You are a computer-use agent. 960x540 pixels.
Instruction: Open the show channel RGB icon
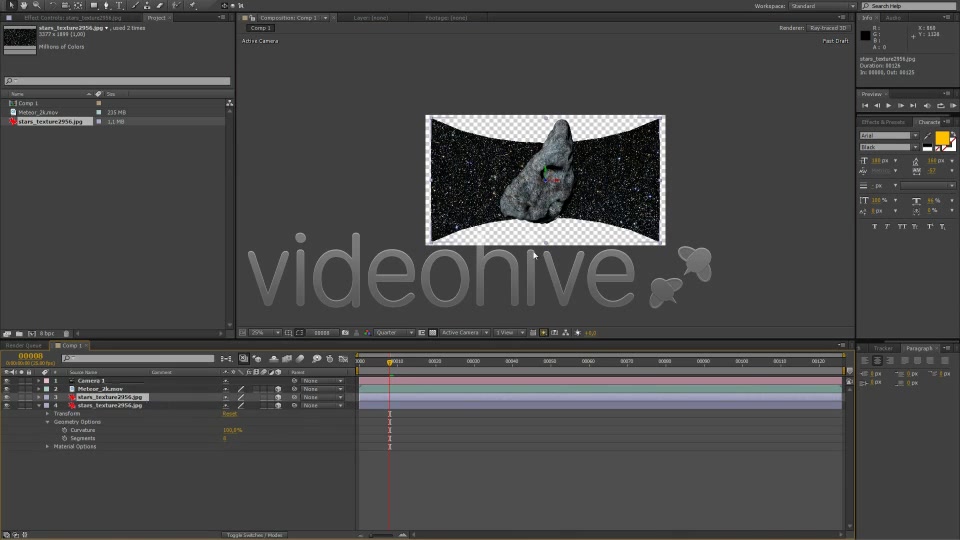tap(367, 332)
